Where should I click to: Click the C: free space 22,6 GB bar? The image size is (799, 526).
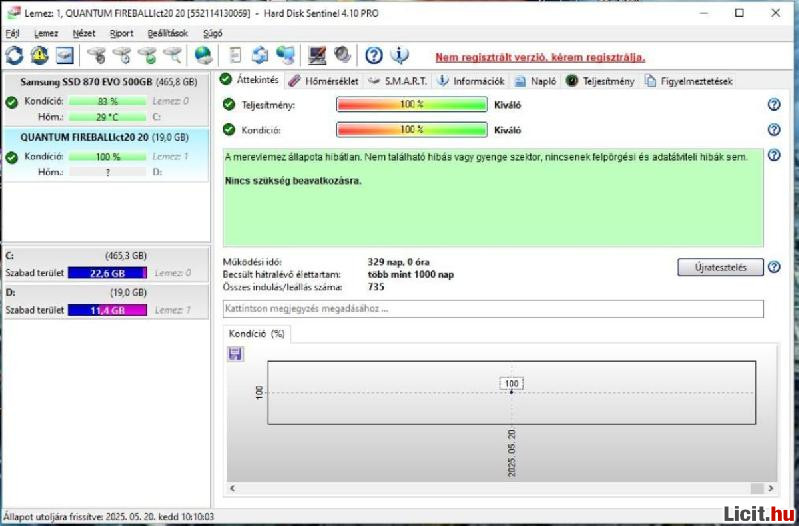pos(107,273)
